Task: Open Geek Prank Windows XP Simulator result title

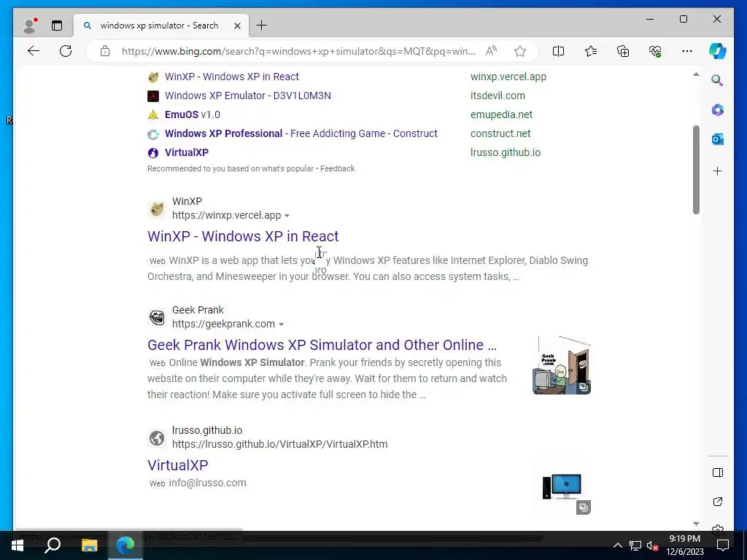Action: 322,345
